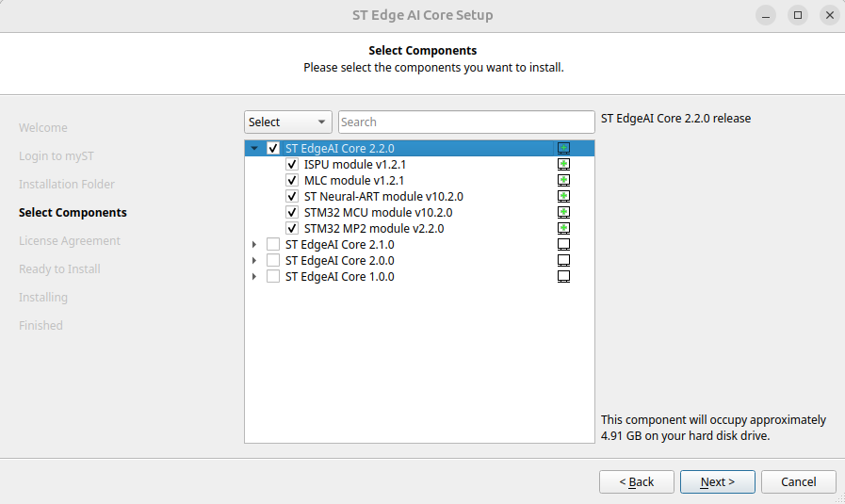The height and width of the screenshot is (504, 845).
Task: Click the Ready to Install step
Action: pyautogui.click(x=59, y=269)
